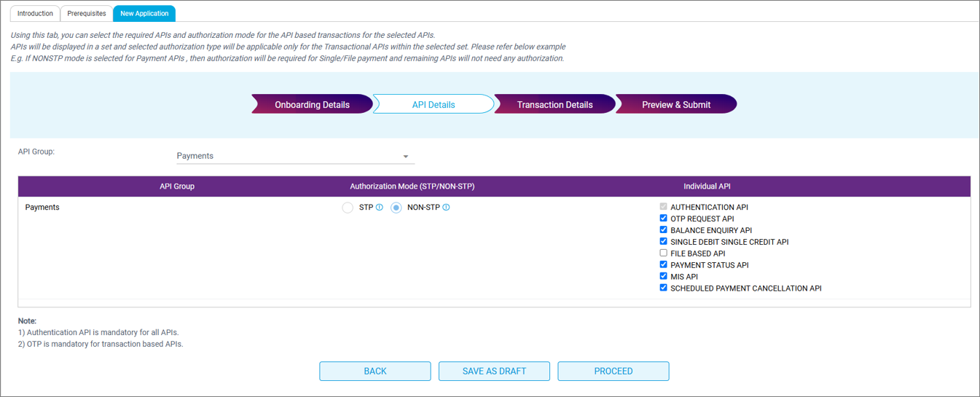Enable the File Based API checkbox
This screenshot has height=397, width=980.
coord(663,253)
